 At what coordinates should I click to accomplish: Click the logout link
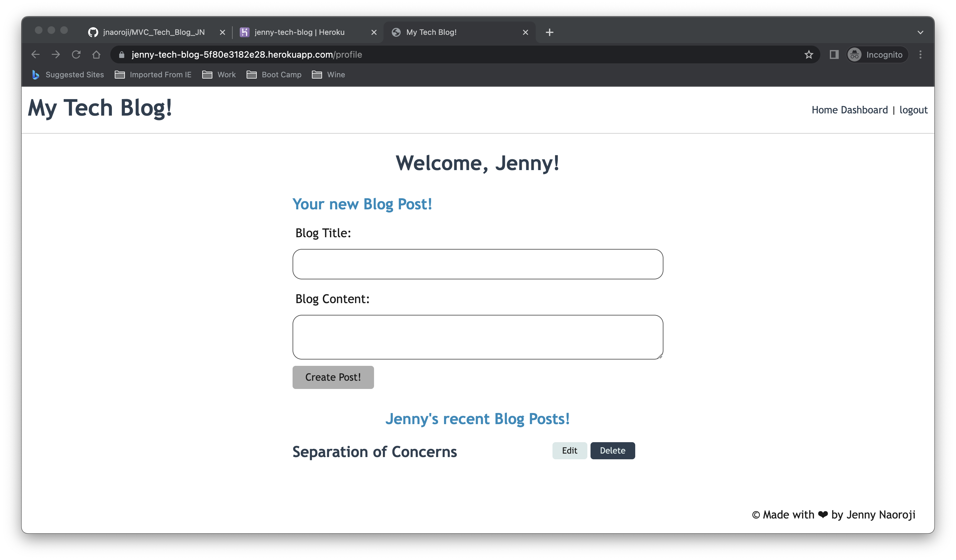[x=913, y=110]
